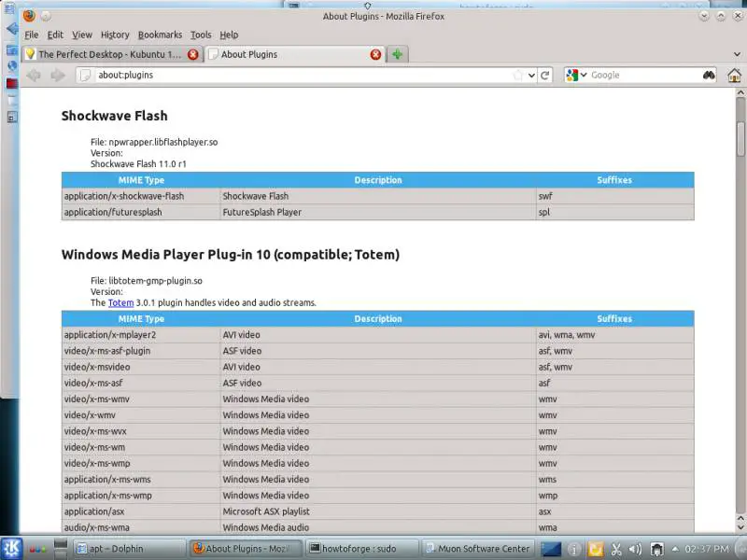Click the video/x-ms-asf-plugin cell
747x560 pixels.
tap(141, 351)
